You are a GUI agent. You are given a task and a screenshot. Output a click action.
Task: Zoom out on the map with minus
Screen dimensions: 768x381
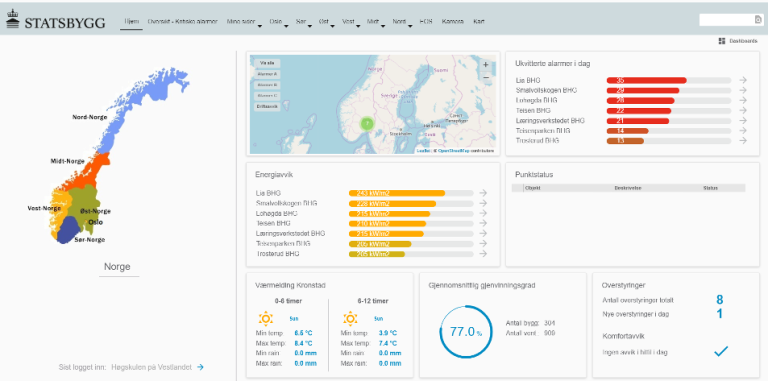click(485, 77)
